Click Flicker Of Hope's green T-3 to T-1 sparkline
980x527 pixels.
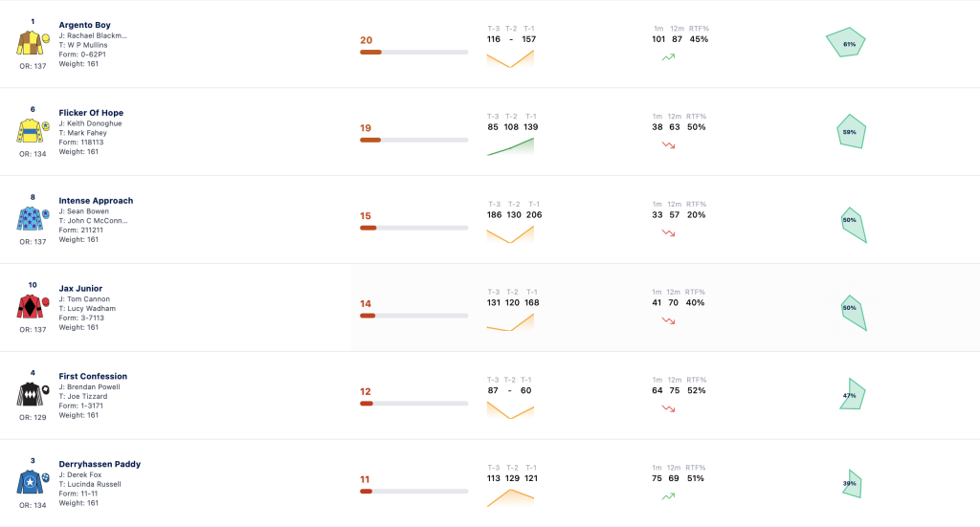tap(511, 146)
